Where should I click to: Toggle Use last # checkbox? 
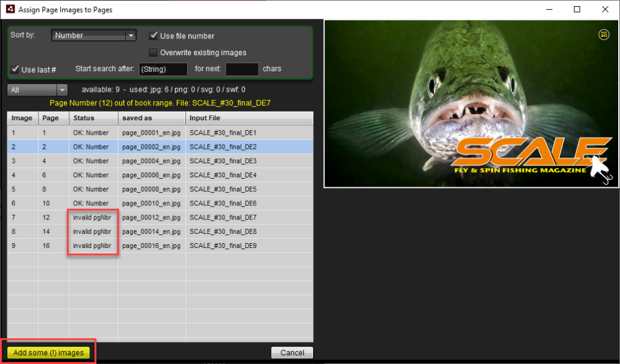tap(15, 69)
